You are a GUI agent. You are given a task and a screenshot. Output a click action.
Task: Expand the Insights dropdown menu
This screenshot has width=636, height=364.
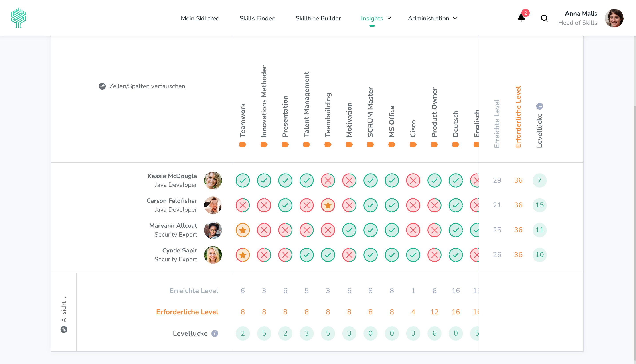tap(376, 18)
